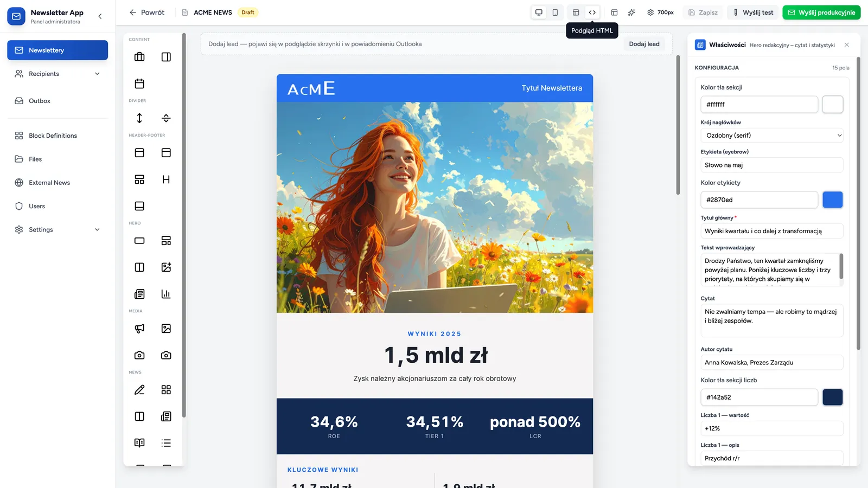Expand the Recipients submenu
Screen dimensions: 868x488
[97, 74]
